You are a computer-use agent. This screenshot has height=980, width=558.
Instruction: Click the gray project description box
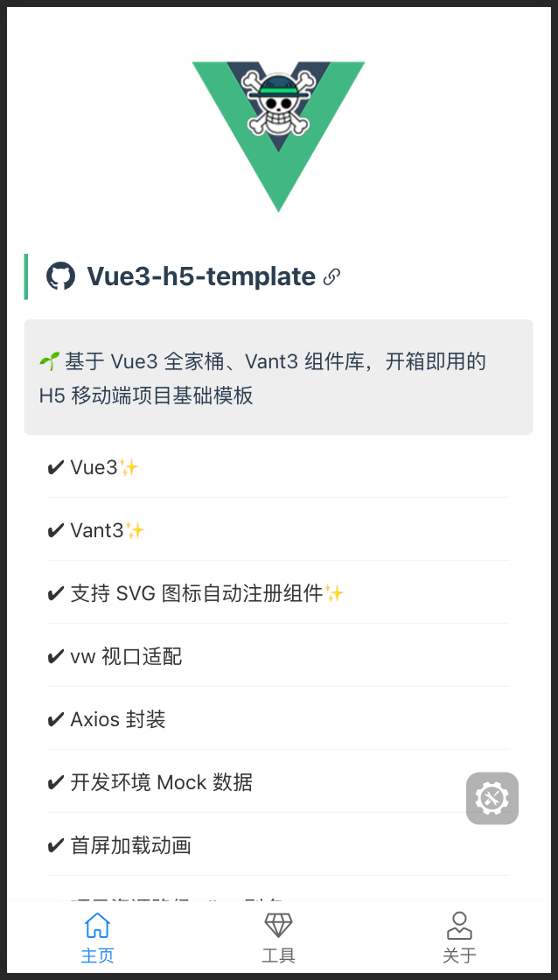[279, 377]
